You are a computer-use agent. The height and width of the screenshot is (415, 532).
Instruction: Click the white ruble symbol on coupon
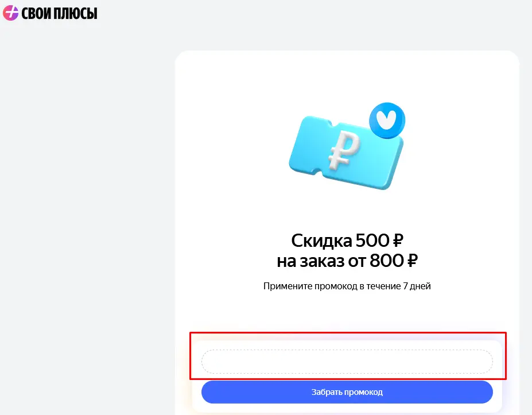click(x=344, y=150)
